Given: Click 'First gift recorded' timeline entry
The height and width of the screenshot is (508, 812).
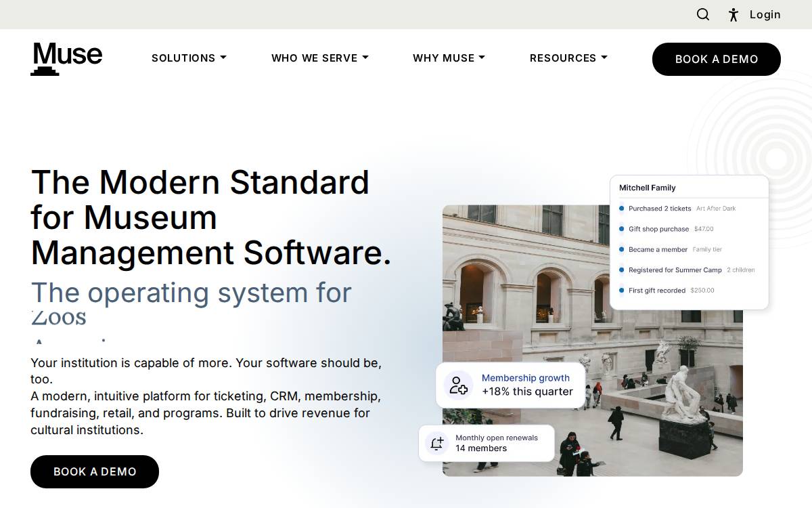Looking at the screenshot, I should tap(657, 290).
